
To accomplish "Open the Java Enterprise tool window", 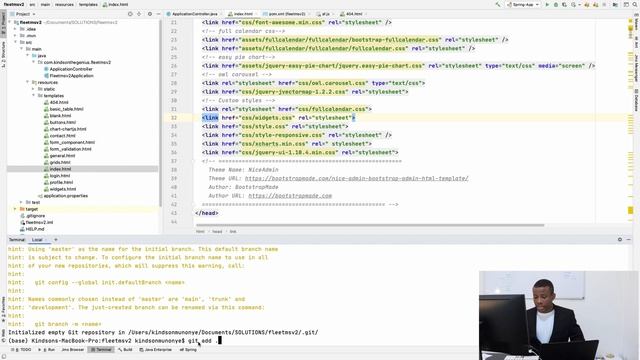I will [x=156, y=350].
